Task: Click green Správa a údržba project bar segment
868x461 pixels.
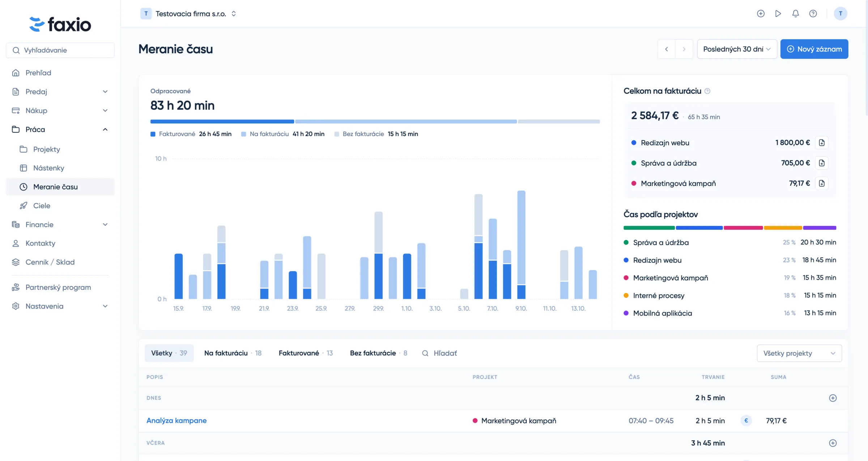Action: [649, 228]
